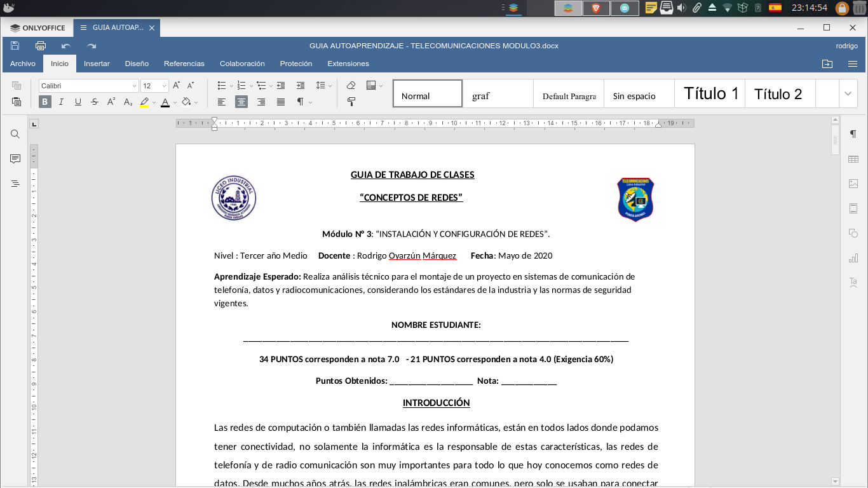Image resolution: width=868 pixels, height=488 pixels.
Task: Switch to the Extensiones tab
Action: tap(348, 64)
